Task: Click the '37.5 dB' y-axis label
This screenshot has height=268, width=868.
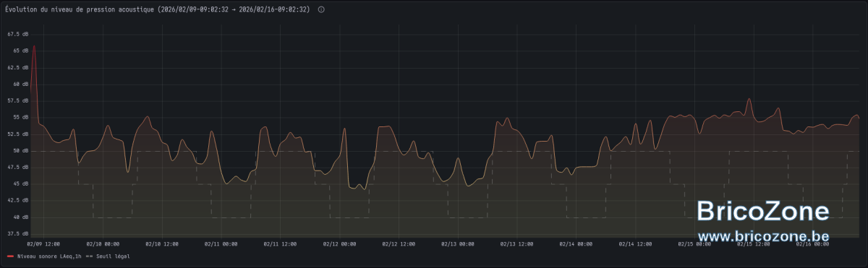Action: pos(18,233)
